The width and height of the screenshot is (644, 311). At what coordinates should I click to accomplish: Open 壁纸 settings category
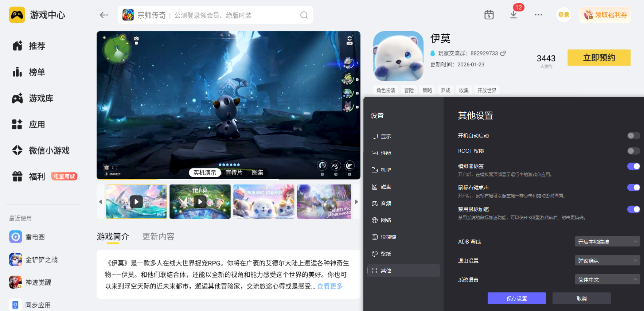point(403,254)
